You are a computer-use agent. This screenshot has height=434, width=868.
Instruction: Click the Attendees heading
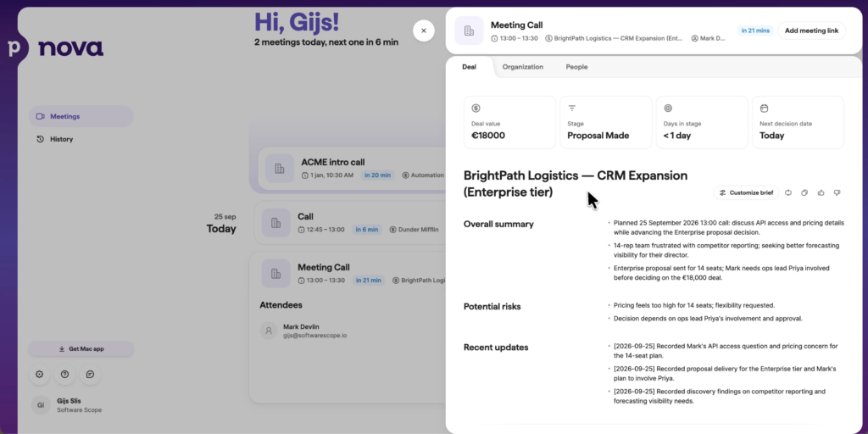[281, 305]
